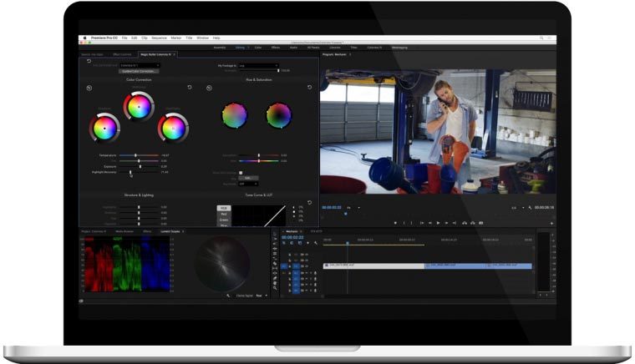This screenshot has width=635, height=364.
Task: Click Play in the Program monitor
Action: 438,223
